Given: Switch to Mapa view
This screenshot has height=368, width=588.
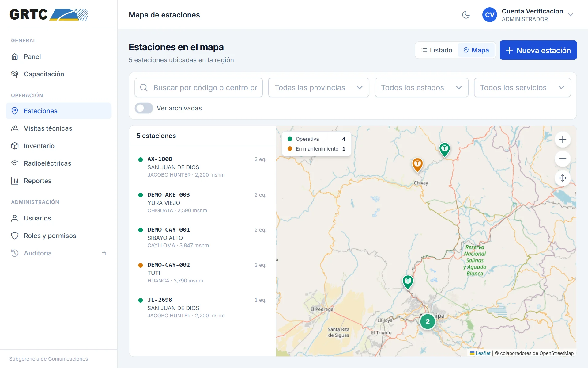Looking at the screenshot, I should click(476, 50).
